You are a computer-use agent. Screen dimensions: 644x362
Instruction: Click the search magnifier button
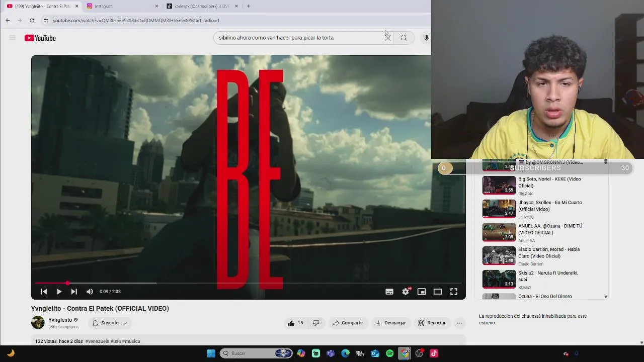click(x=404, y=38)
